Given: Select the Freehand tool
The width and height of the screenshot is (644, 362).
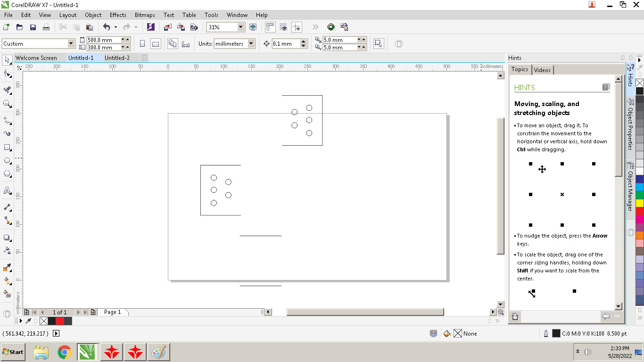Looking at the screenshot, I should click(x=7, y=120).
